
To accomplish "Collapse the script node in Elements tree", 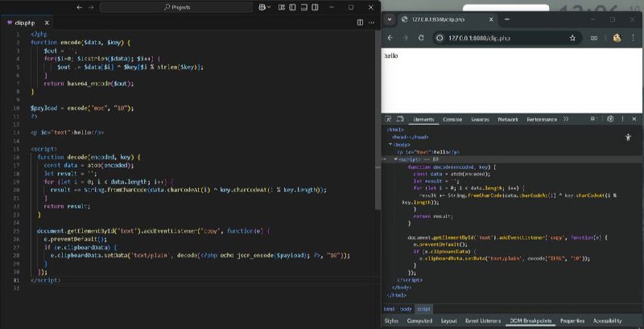I will tap(396, 159).
